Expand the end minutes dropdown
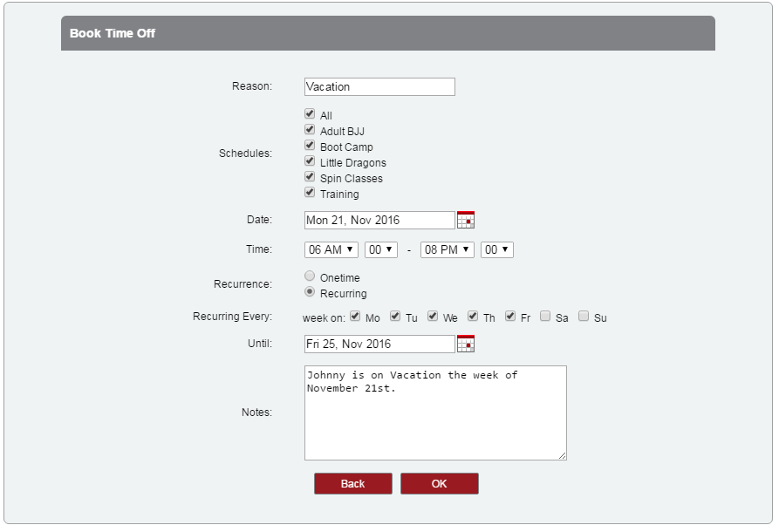The height and width of the screenshot is (532, 779). [x=496, y=249]
